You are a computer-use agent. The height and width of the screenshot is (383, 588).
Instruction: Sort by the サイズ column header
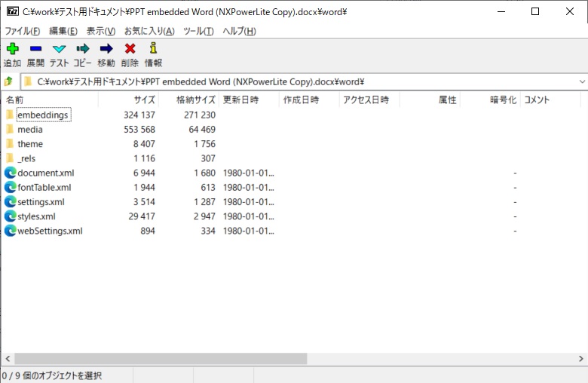coord(128,100)
